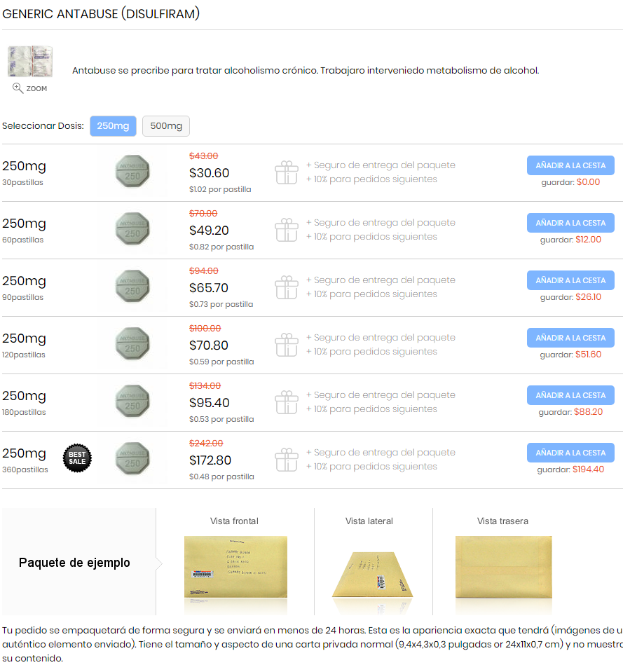Viewport: 623px width, 672px height.
Task: Add 360 pastillas package to cart
Action: [570, 453]
